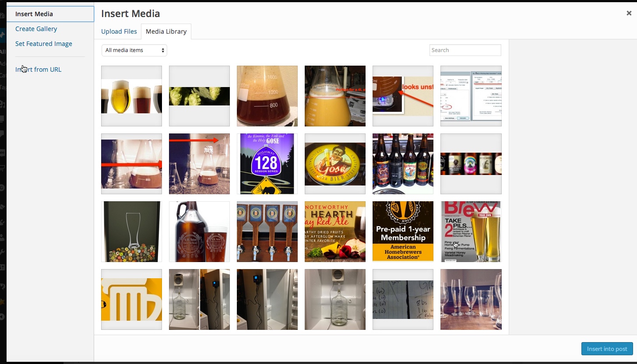Select the engraved growler and pint thumbnail
The width and height of the screenshot is (637, 364).
[199, 231]
